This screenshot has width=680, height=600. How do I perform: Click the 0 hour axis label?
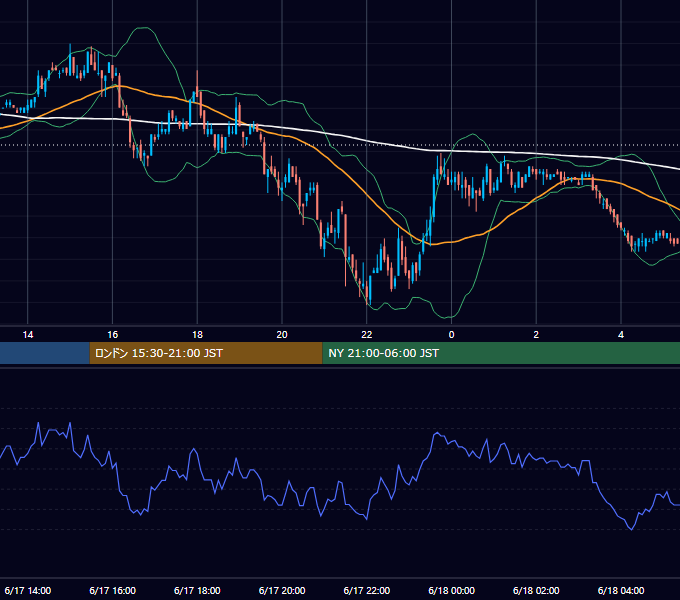coord(451,335)
